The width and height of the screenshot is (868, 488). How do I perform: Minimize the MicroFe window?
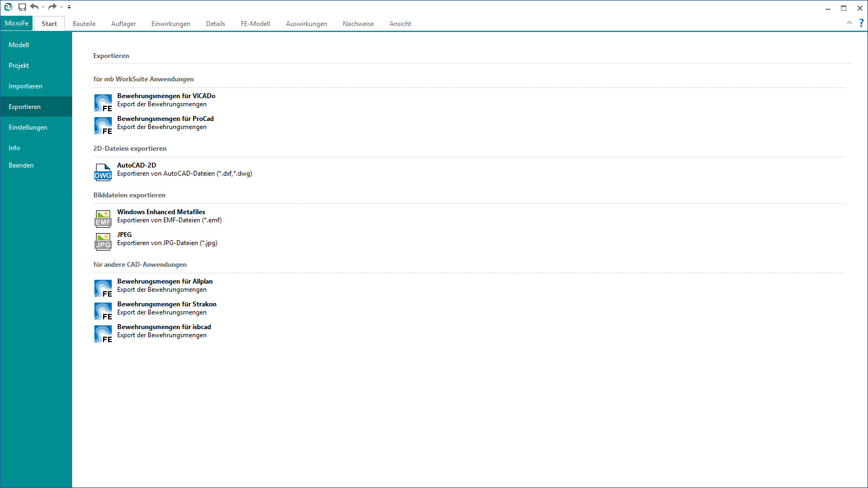(x=828, y=8)
